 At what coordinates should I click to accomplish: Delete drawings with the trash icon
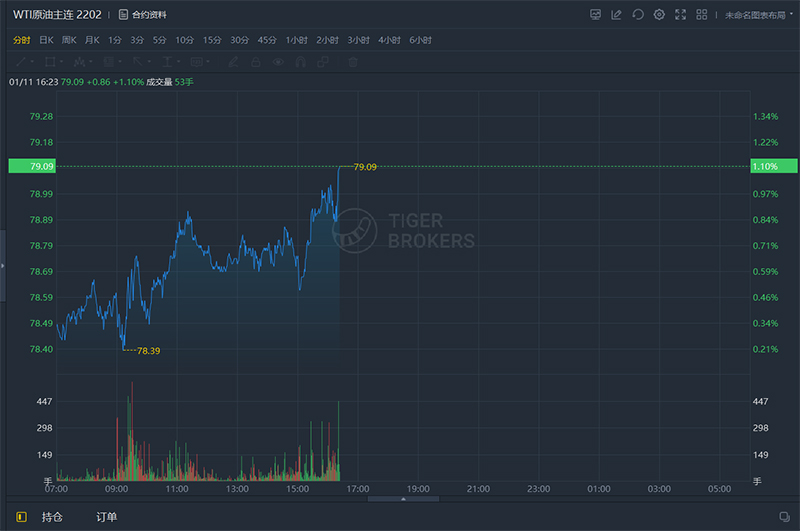point(353,62)
